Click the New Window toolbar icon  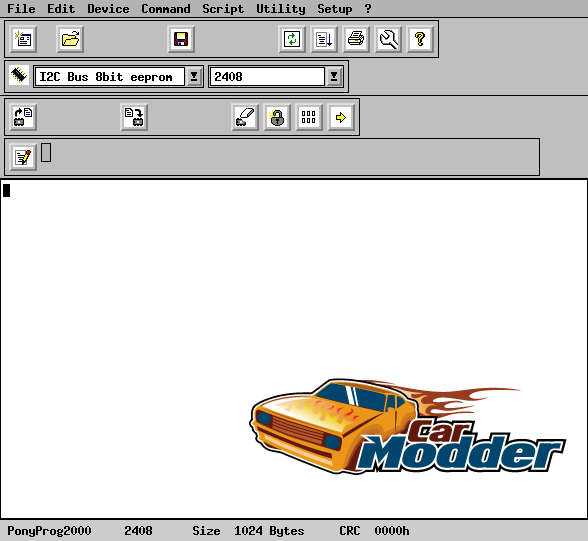point(23,39)
